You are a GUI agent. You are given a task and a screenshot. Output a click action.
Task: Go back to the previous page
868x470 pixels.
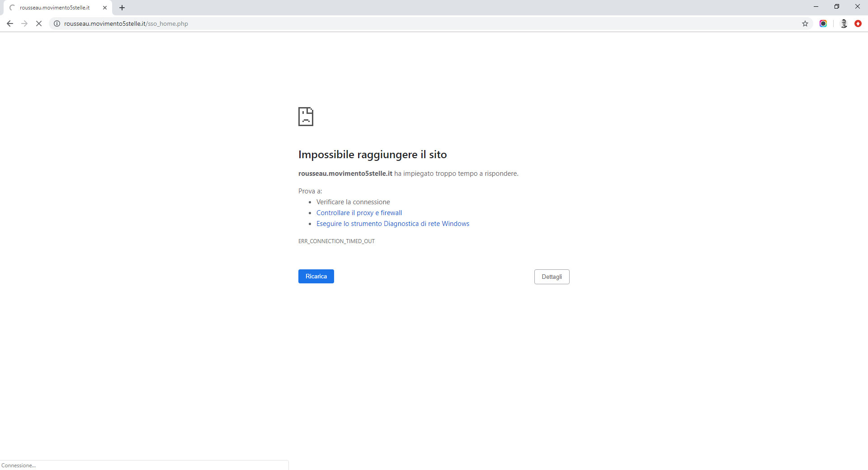[10, 23]
